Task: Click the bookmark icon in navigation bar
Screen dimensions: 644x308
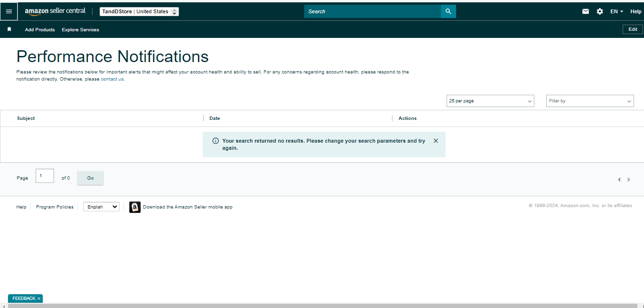Action: [9, 29]
